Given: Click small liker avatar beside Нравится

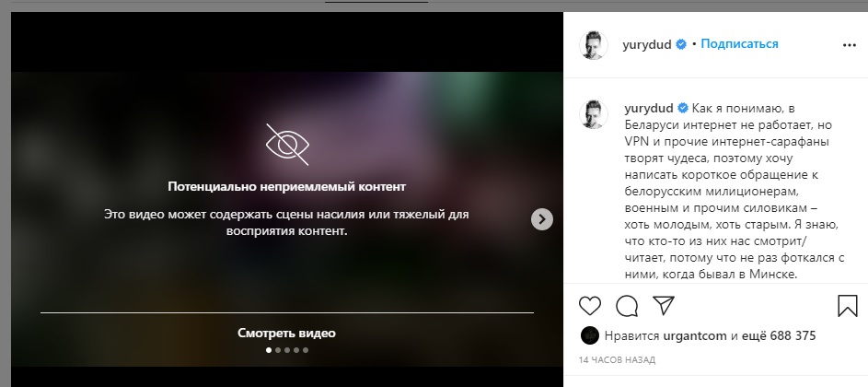Looking at the screenshot, I should pyautogui.click(x=590, y=335).
